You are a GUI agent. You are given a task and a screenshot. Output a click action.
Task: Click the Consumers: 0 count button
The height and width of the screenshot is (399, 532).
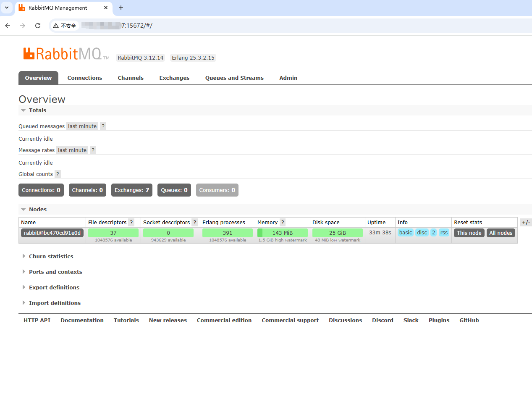[217, 190]
